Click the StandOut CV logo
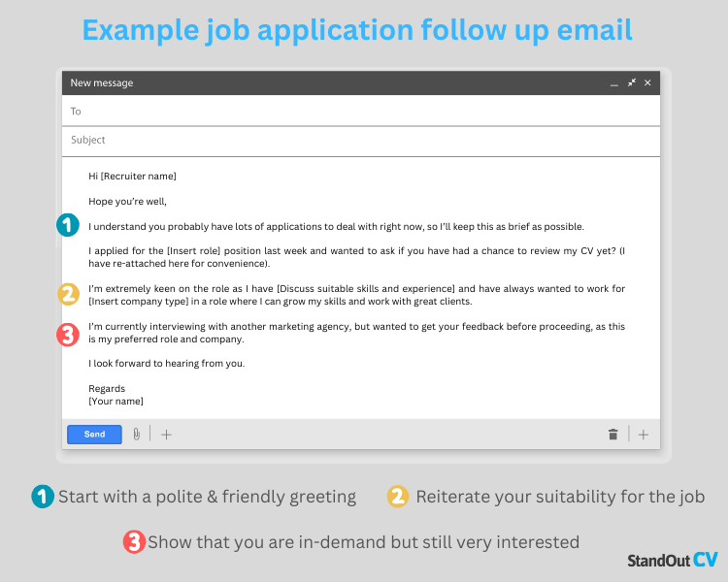 673,560
